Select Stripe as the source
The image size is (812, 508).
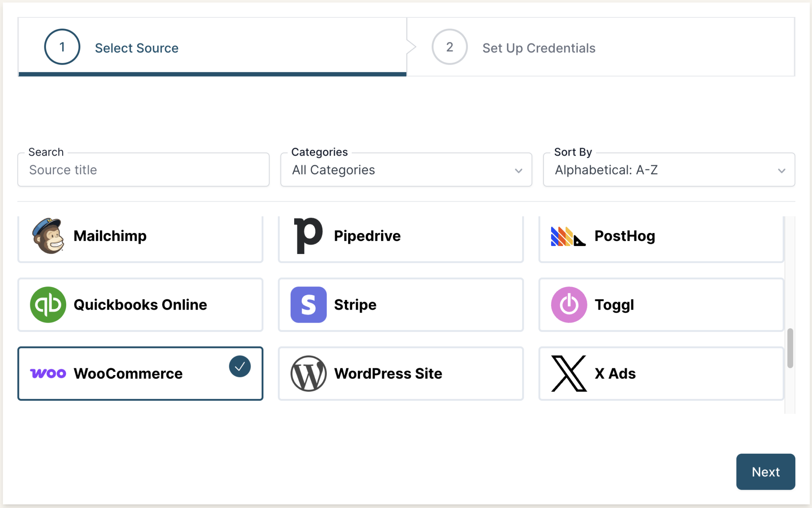pos(400,305)
